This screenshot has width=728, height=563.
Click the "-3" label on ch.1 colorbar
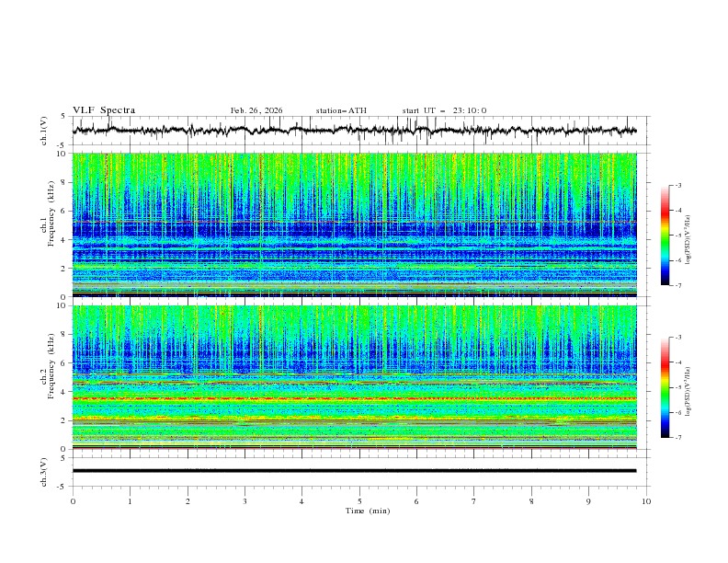point(678,185)
